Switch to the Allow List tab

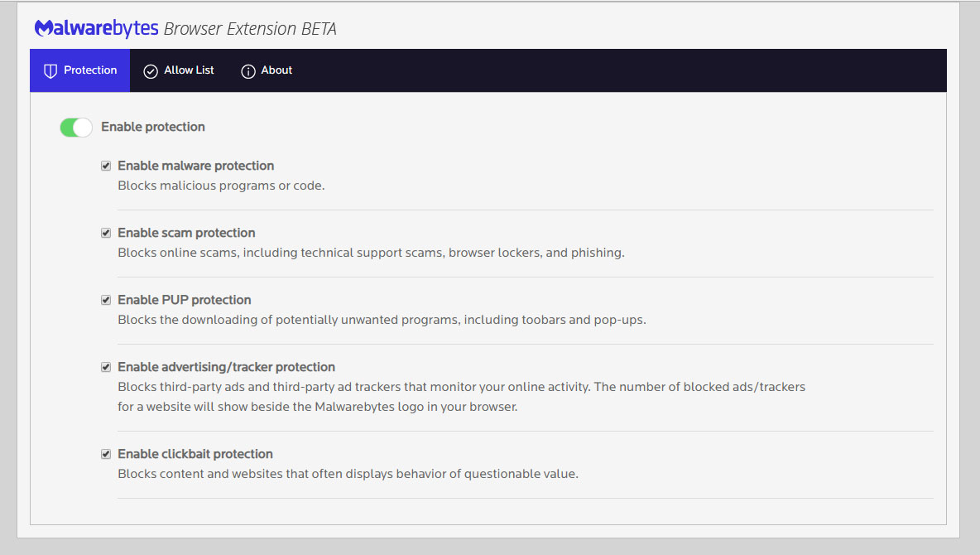tap(179, 70)
